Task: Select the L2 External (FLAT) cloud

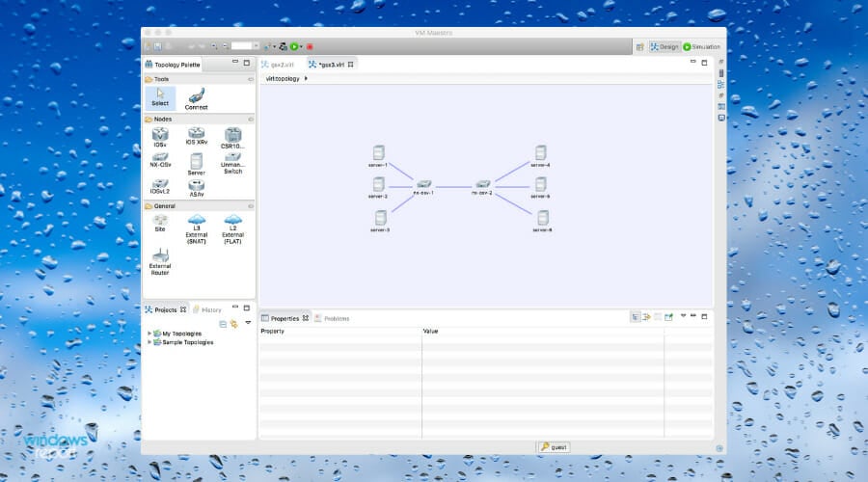Action: coord(232,229)
